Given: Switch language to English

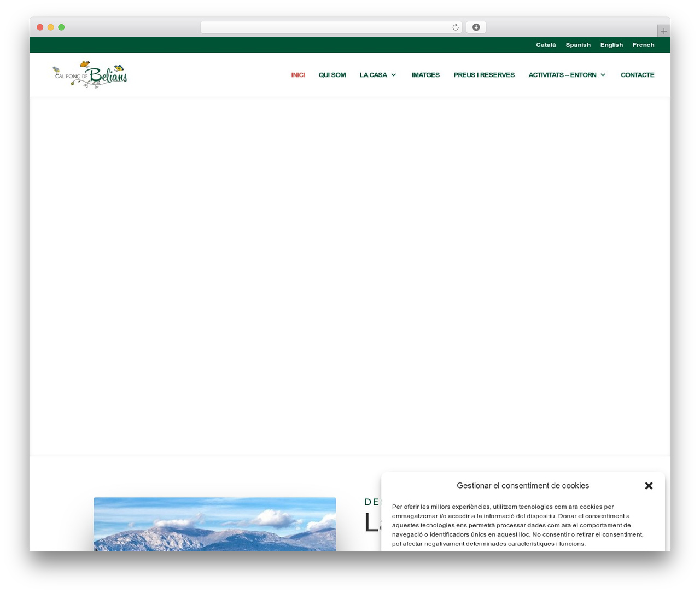Looking at the screenshot, I should (611, 45).
